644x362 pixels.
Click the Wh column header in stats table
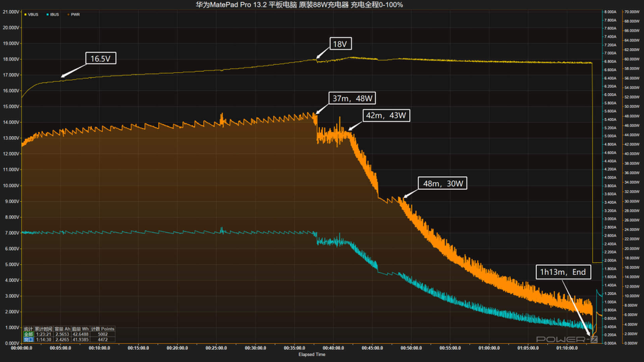pos(80,329)
